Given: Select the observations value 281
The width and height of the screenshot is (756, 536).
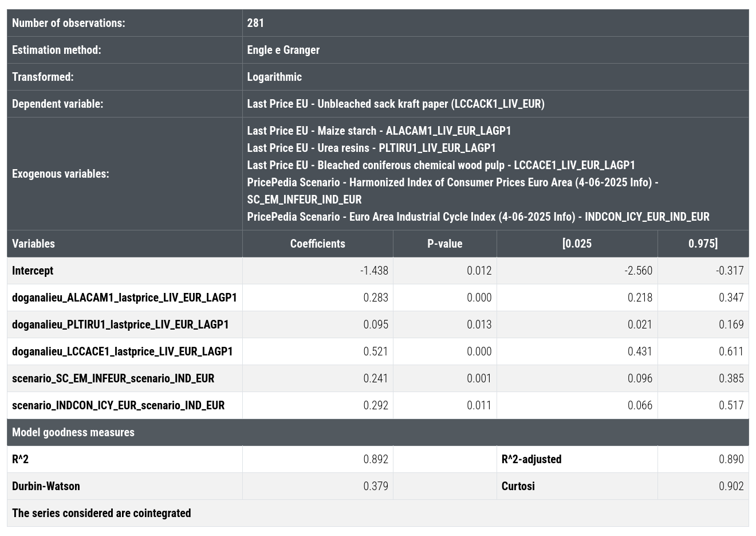Looking at the screenshot, I should click(x=255, y=23).
